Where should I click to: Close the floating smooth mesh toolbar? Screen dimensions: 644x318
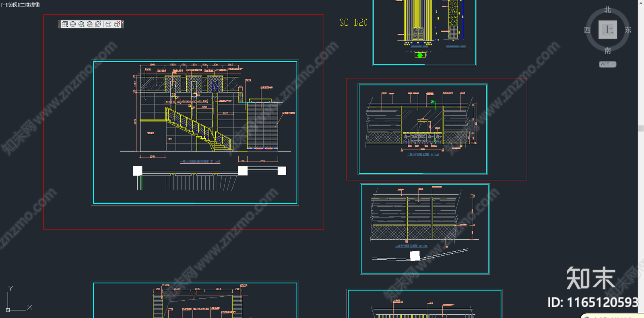click(122, 23)
